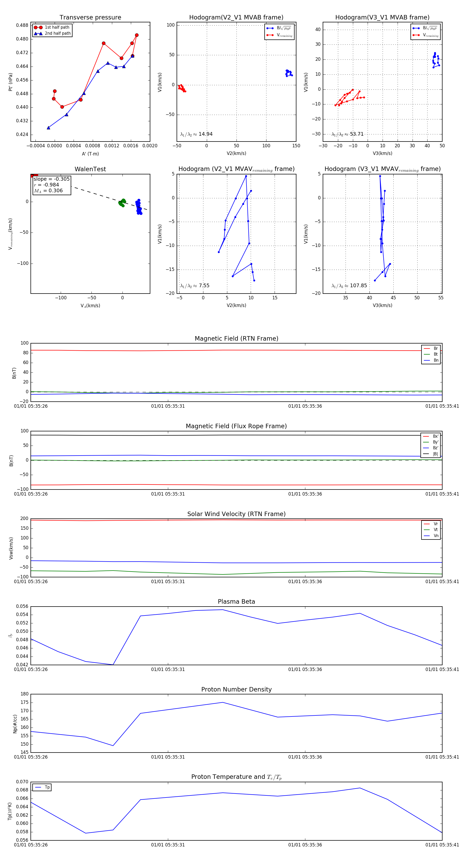This screenshot has height=868, width=473.
Task: Click the green point cluster in WalenTest plot
Action: (x=122, y=203)
